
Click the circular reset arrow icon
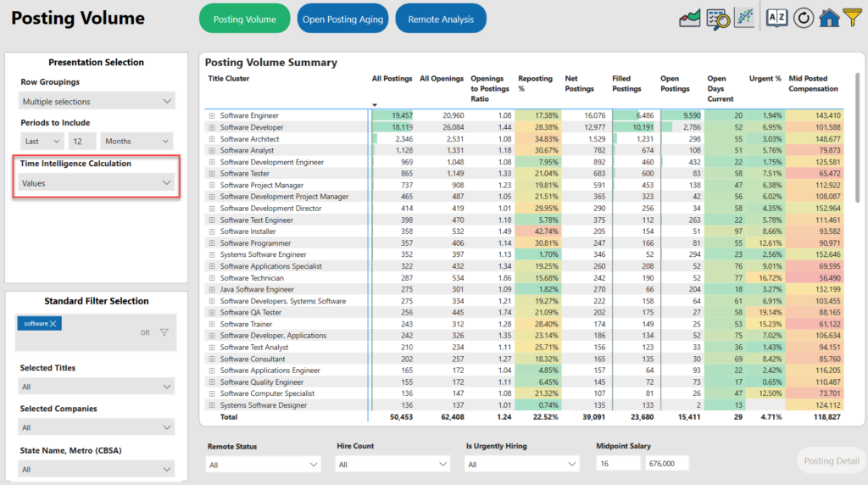click(803, 18)
